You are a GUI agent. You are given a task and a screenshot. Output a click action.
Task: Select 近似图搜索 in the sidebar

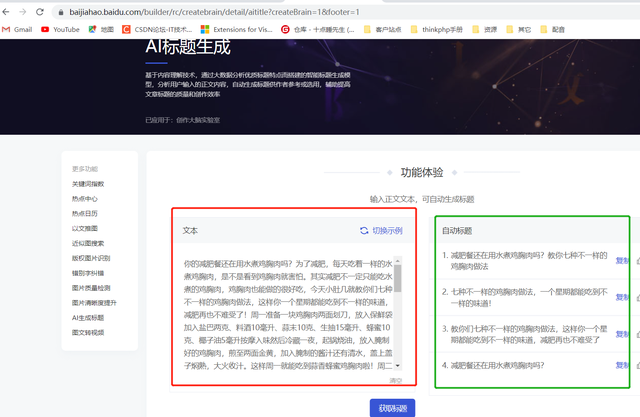click(x=88, y=243)
